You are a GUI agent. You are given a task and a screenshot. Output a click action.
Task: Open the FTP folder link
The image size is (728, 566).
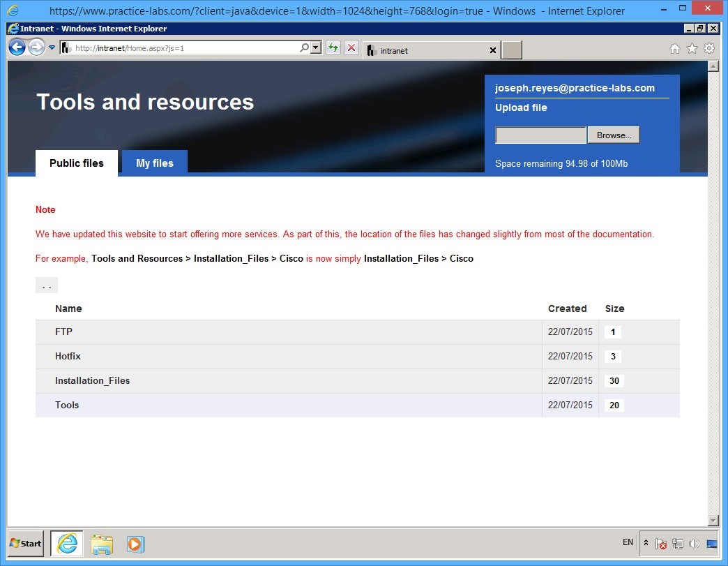click(x=63, y=332)
